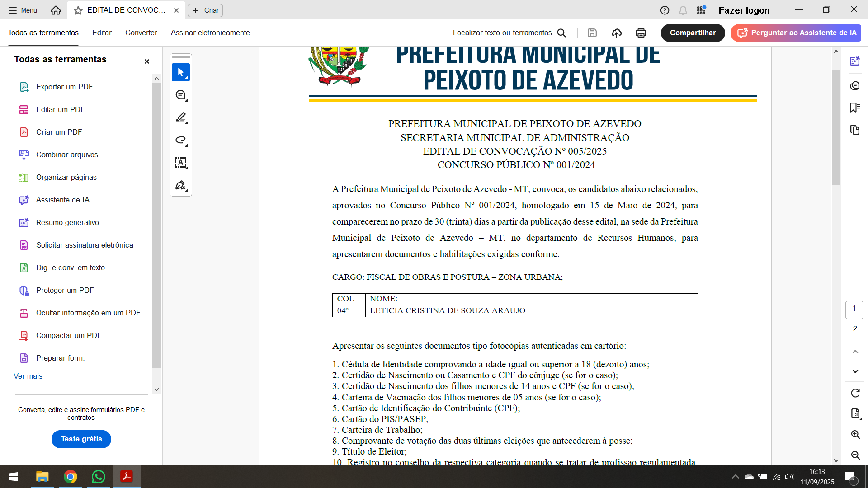Go to previous page with the up chevron
Screen dimensions: 868x488
[x=855, y=352]
